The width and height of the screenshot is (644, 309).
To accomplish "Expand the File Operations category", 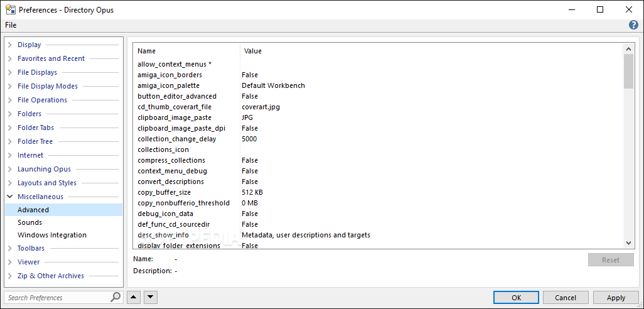I will (10, 100).
